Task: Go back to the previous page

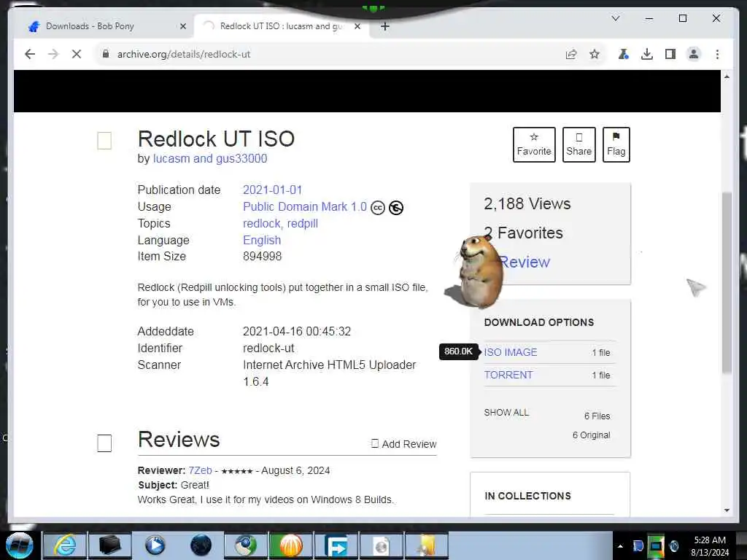Action: click(30, 54)
